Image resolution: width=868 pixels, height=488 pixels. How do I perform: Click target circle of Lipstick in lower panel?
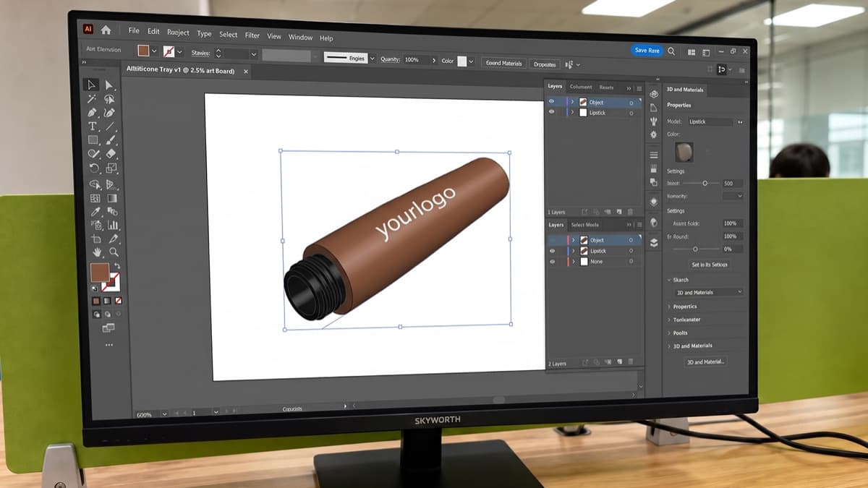coord(631,251)
